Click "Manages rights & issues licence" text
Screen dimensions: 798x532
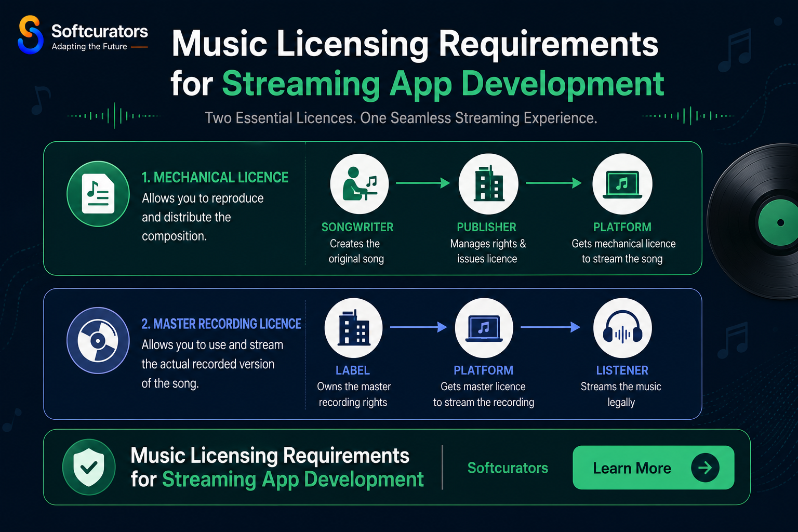click(488, 251)
